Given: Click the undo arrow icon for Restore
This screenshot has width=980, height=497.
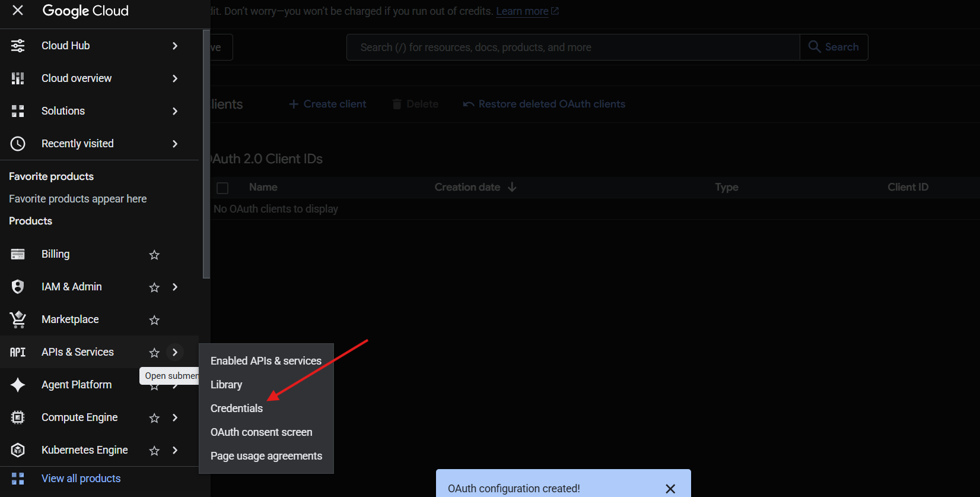Looking at the screenshot, I should [x=469, y=104].
